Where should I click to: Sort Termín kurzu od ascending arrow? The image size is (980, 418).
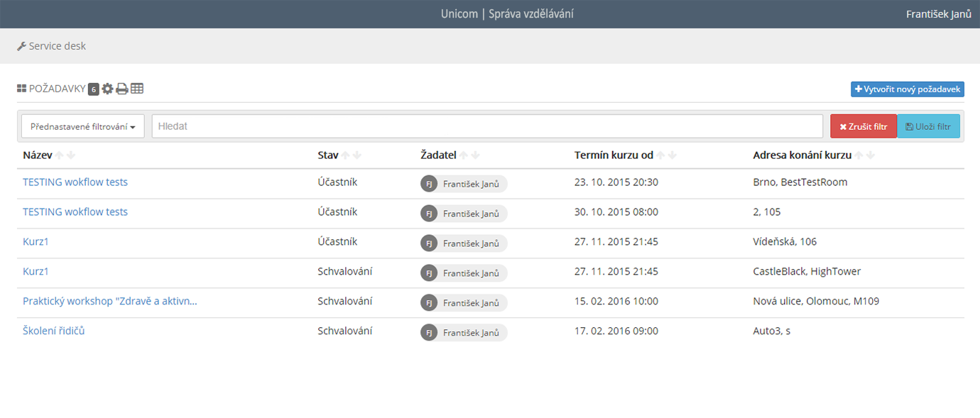pyautogui.click(x=660, y=155)
